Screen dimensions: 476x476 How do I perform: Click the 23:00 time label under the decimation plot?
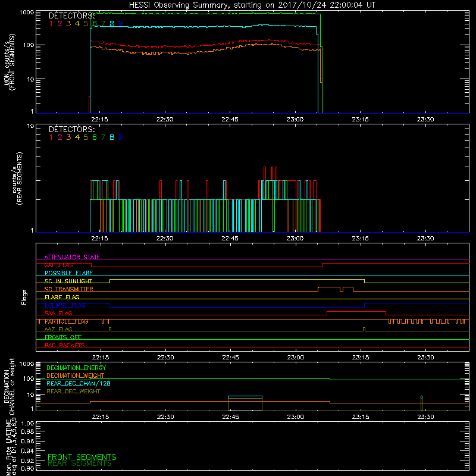[x=296, y=417]
